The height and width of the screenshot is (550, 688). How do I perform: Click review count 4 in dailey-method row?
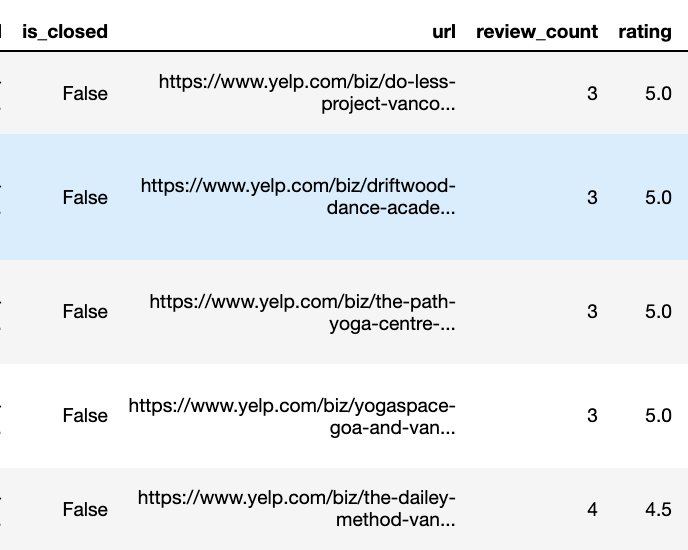(x=592, y=510)
